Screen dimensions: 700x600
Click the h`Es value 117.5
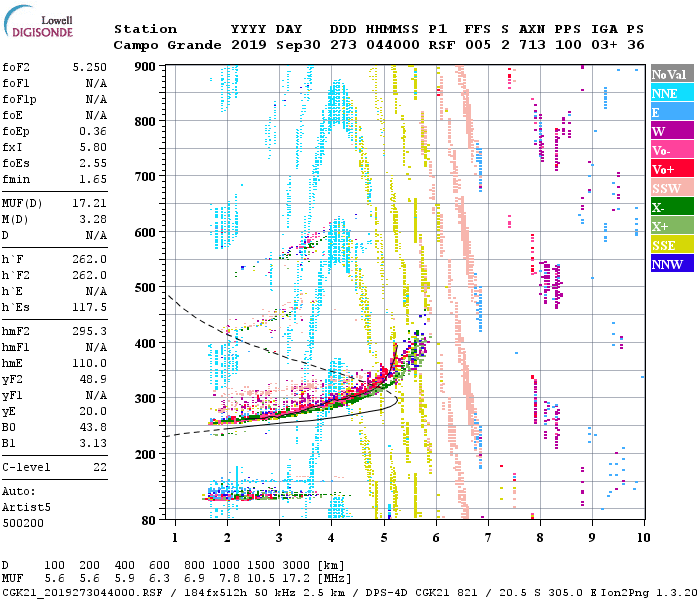(x=90, y=307)
